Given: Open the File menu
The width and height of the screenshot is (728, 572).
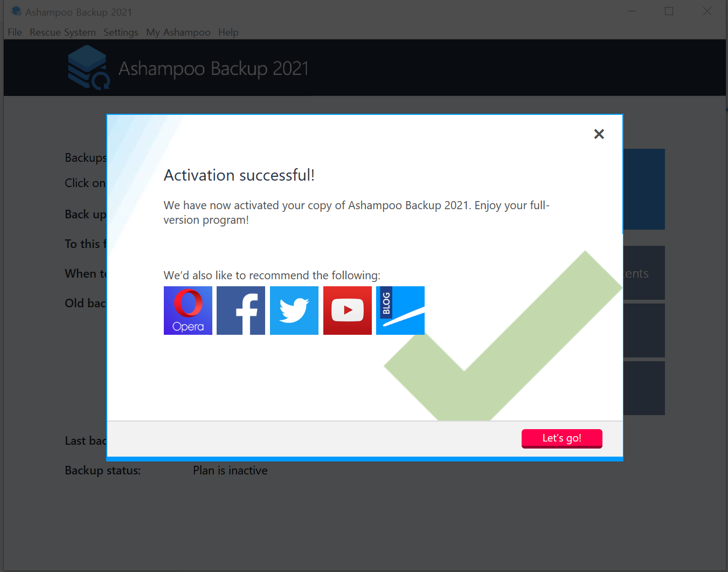Looking at the screenshot, I should click(15, 32).
